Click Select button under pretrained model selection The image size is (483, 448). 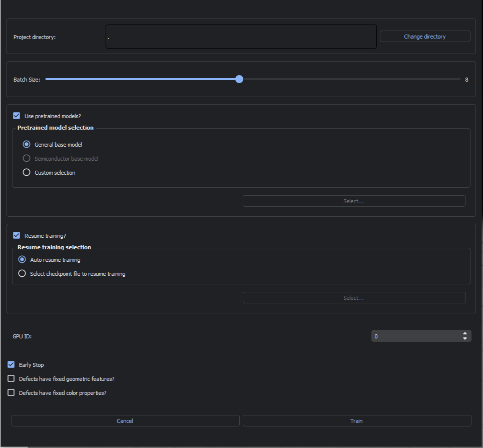(354, 201)
